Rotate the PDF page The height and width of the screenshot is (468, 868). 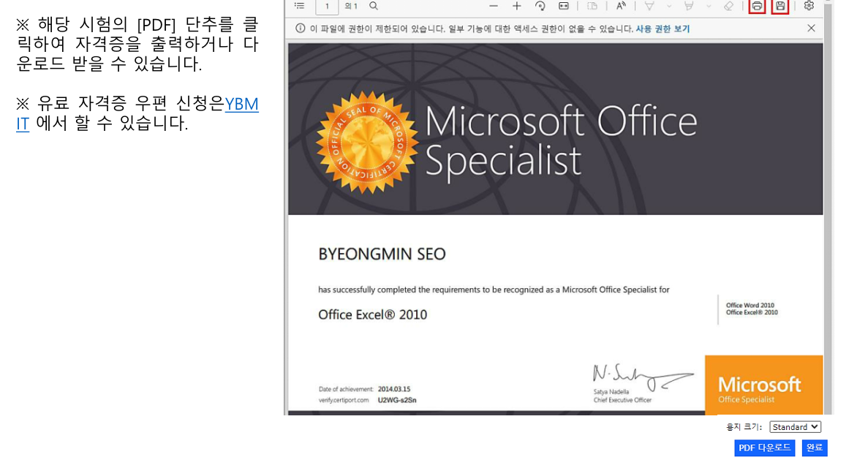click(540, 6)
